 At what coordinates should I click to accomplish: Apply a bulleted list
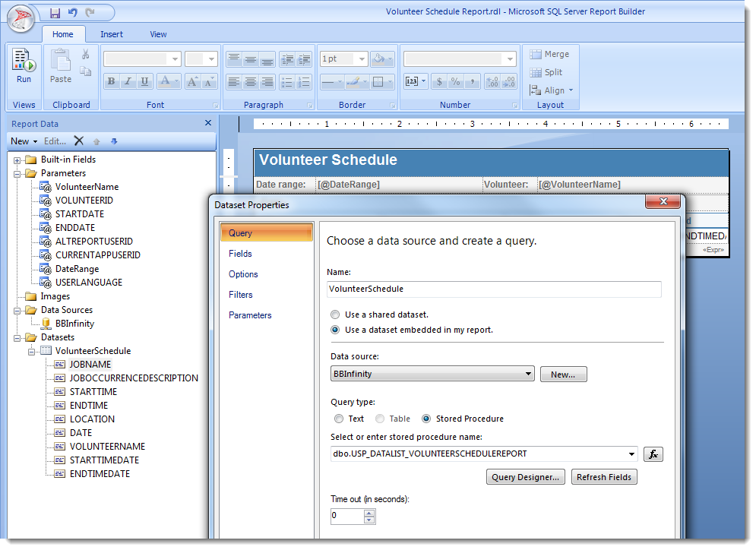[x=287, y=82]
